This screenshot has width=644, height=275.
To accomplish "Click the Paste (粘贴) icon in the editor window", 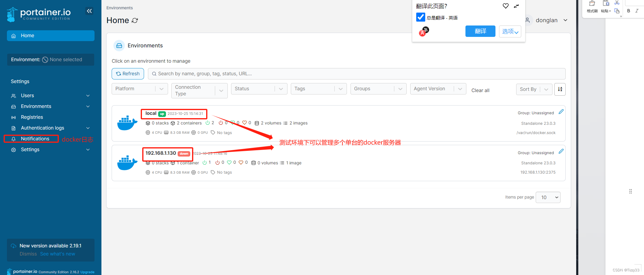I will coord(606,3).
